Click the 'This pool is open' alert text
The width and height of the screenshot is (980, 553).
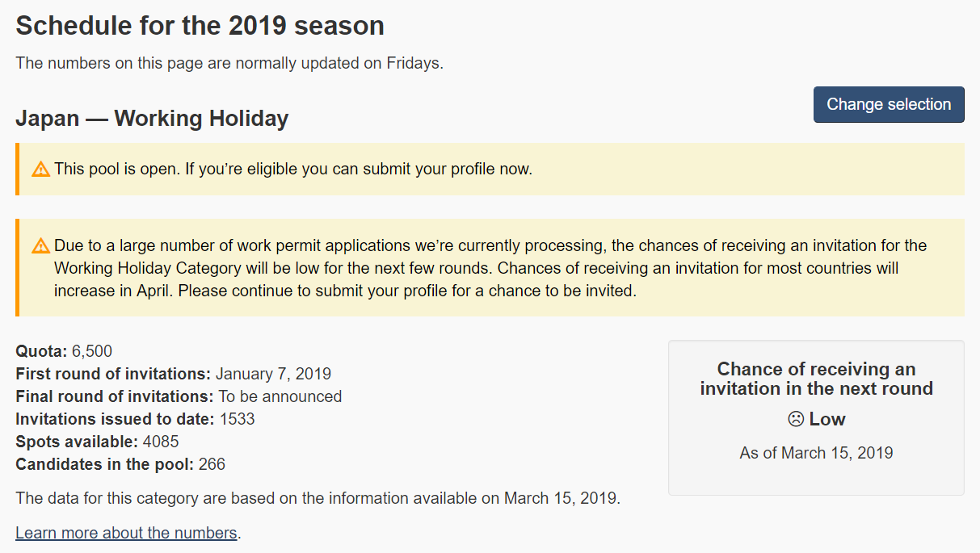pyautogui.click(x=293, y=170)
